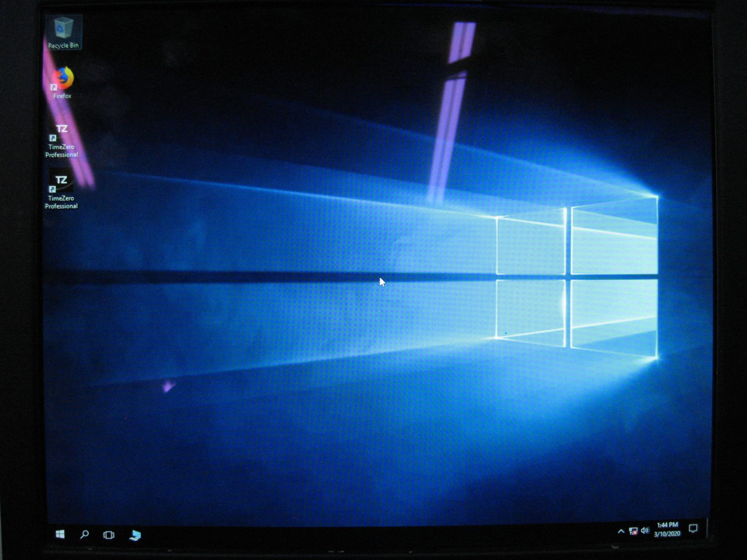The width and height of the screenshot is (747, 560).
Task: Open the Action Center notification icon
Action: coord(693,528)
